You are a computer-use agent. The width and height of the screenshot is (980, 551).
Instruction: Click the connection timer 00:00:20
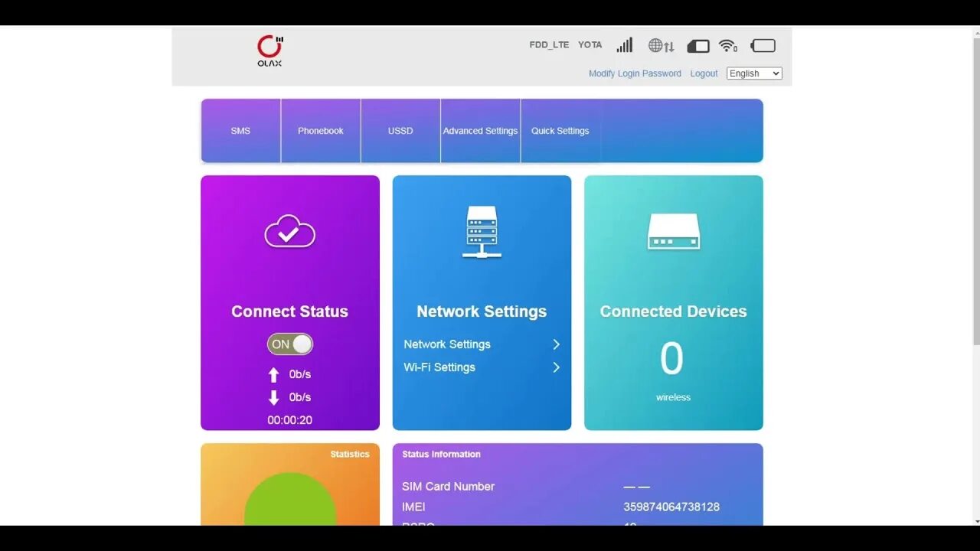289,420
